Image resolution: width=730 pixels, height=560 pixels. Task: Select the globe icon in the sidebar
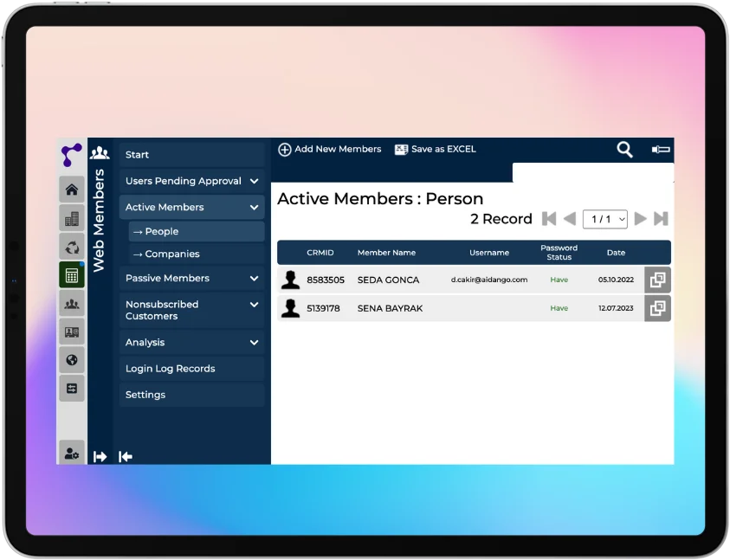point(72,359)
